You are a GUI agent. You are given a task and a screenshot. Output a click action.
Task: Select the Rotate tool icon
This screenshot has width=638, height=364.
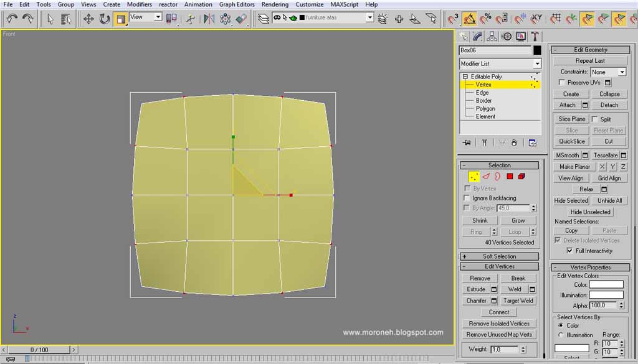(x=104, y=19)
